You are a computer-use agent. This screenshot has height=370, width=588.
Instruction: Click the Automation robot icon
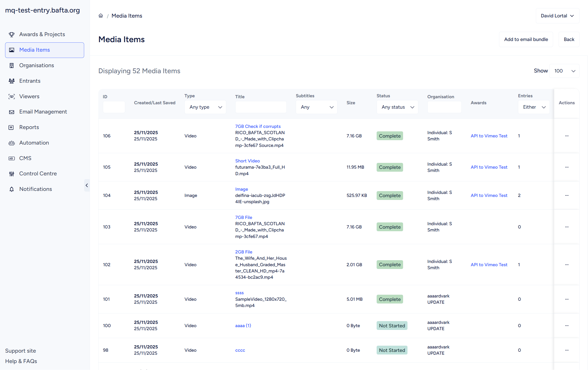pyautogui.click(x=12, y=143)
